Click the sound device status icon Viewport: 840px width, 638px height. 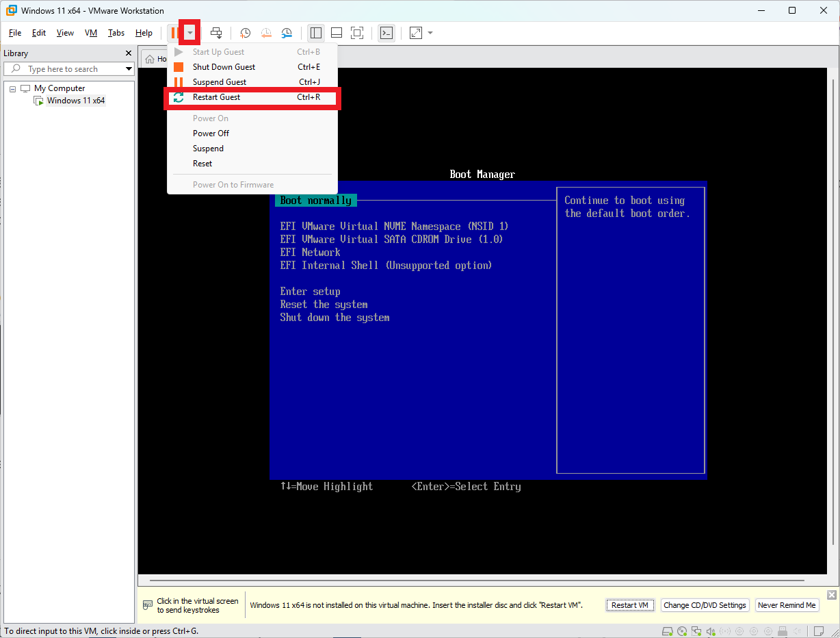pyautogui.click(x=711, y=630)
